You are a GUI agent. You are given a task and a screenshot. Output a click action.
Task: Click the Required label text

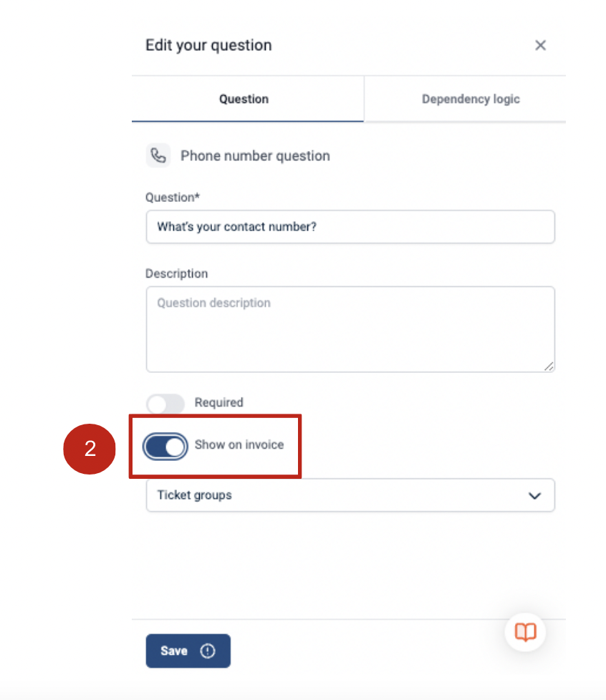coord(218,403)
